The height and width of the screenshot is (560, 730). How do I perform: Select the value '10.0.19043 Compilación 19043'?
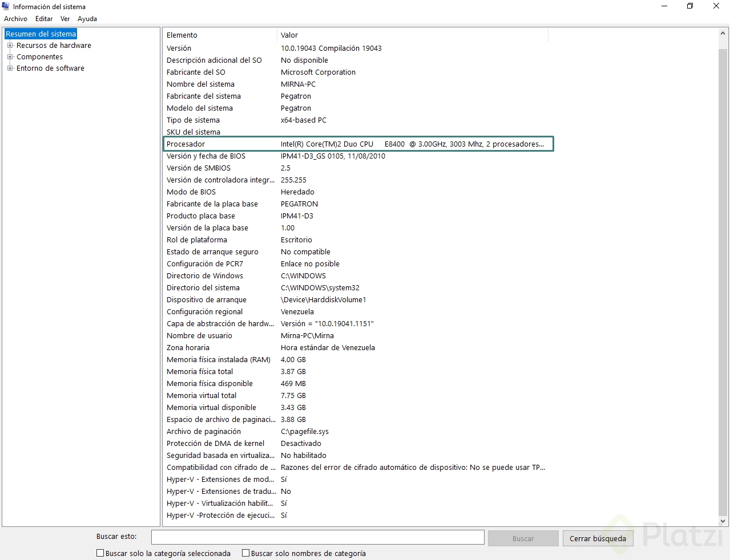point(331,48)
